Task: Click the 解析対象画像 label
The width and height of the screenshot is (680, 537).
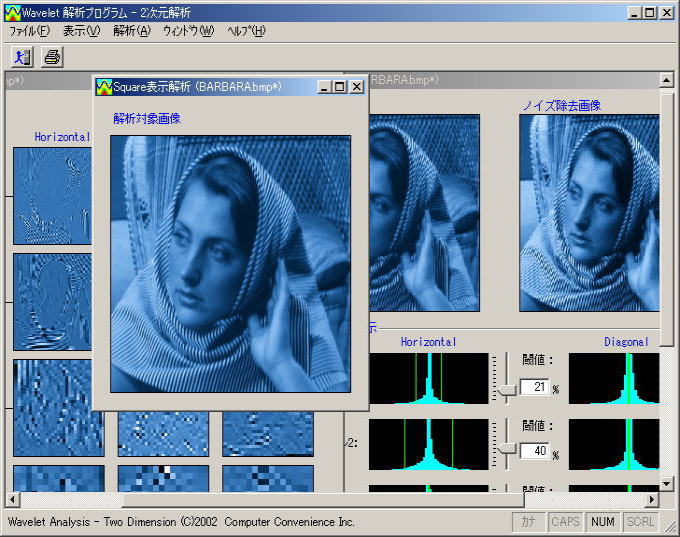Action: click(x=147, y=118)
